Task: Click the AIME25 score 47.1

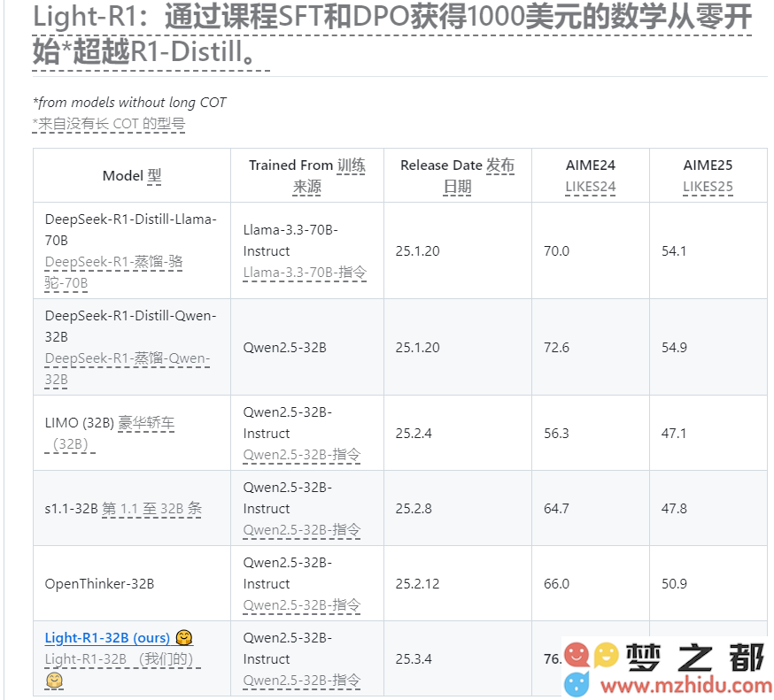Action: point(674,433)
